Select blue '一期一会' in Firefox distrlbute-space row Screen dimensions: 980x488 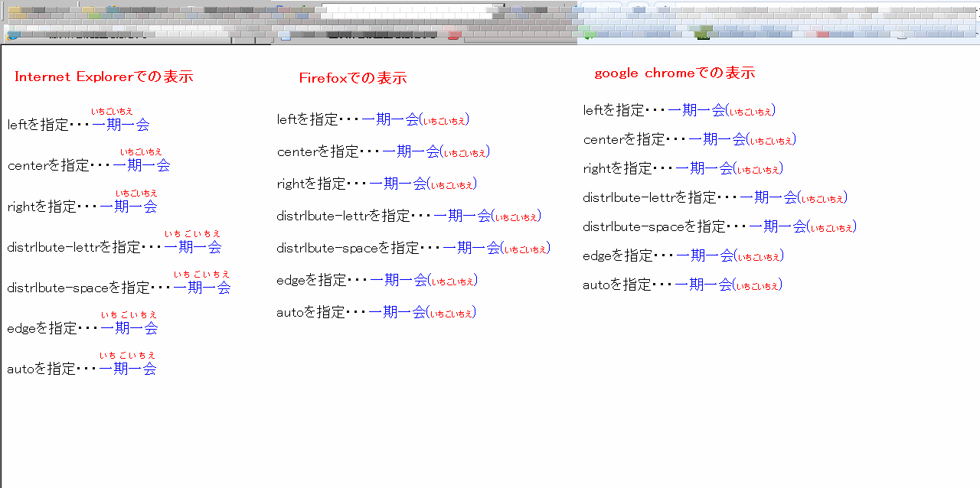pyautogui.click(x=472, y=248)
